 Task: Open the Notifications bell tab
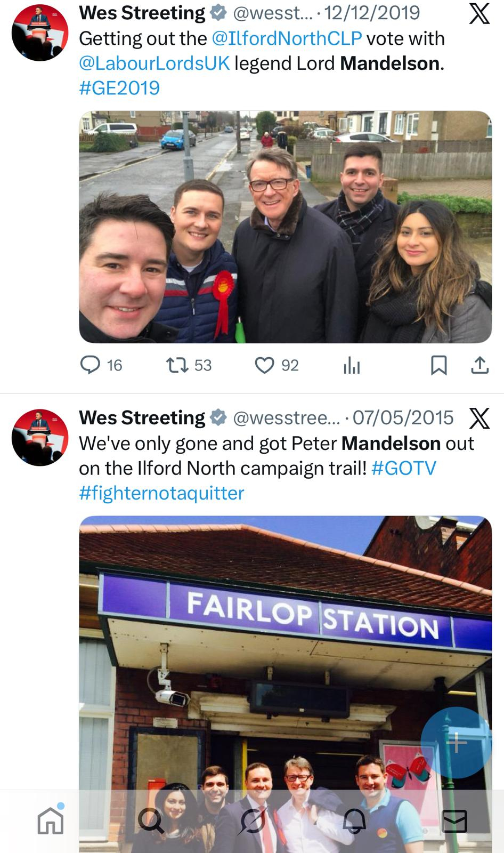click(x=354, y=821)
